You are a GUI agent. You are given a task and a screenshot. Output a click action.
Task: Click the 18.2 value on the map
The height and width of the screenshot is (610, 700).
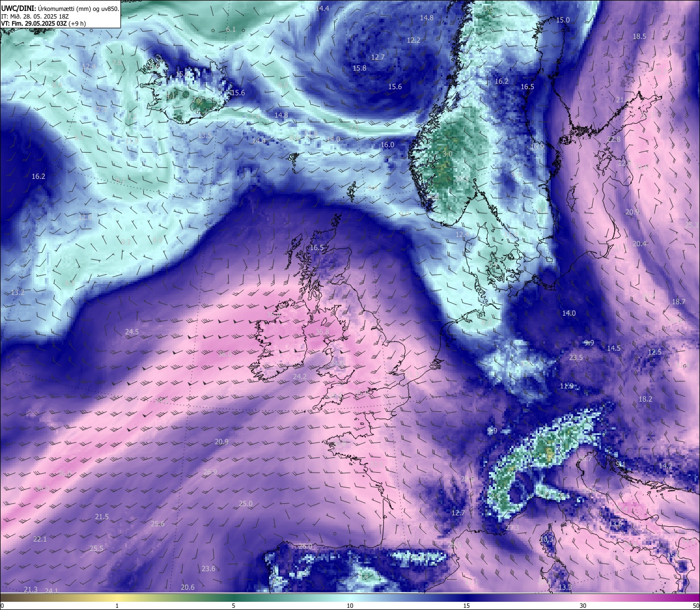(645, 399)
